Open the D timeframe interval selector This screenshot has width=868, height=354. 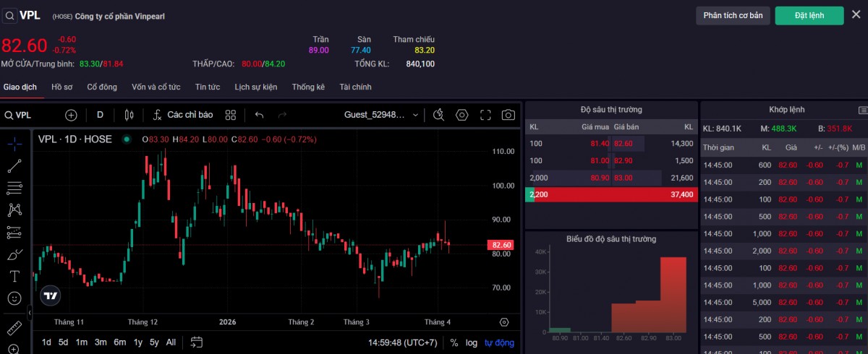click(x=100, y=115)
